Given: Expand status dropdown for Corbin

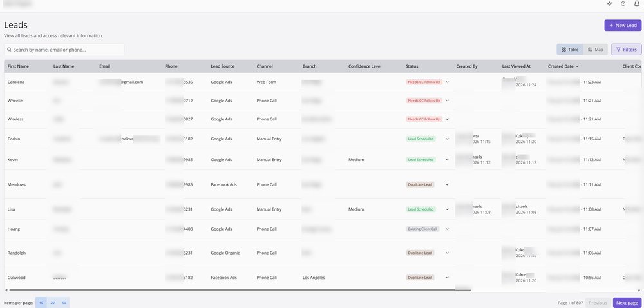Looking at the screenshot, I should 447,139.
